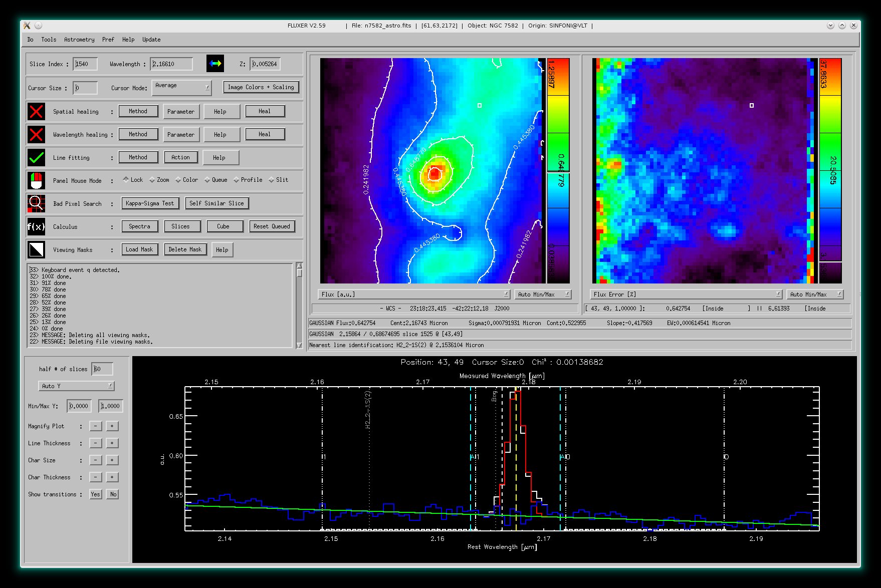The width and height of the screenshot is (881, 588).
Task: Click the half # of slices field
Action: (102, 369)
